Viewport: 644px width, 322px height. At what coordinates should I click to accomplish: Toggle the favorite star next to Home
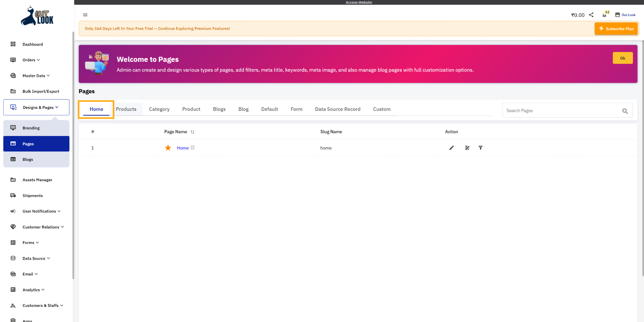tap(168, 147)
